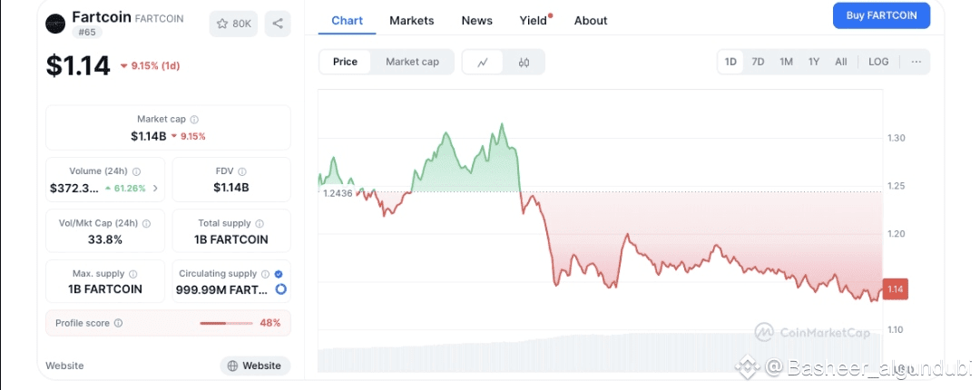This screenshot has width=980, height=390.
Task: Select the Market cap toggle option
Action: pos(412,62)
